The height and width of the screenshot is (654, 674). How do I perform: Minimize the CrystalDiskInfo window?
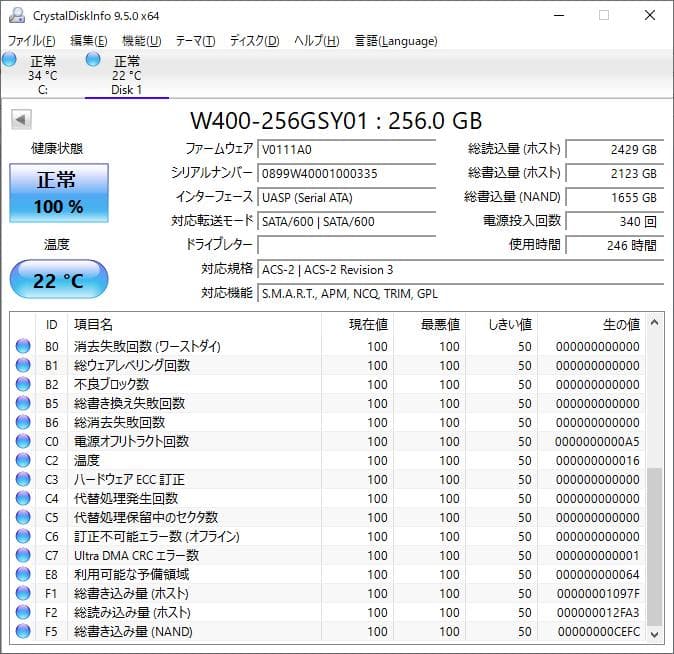559,15
